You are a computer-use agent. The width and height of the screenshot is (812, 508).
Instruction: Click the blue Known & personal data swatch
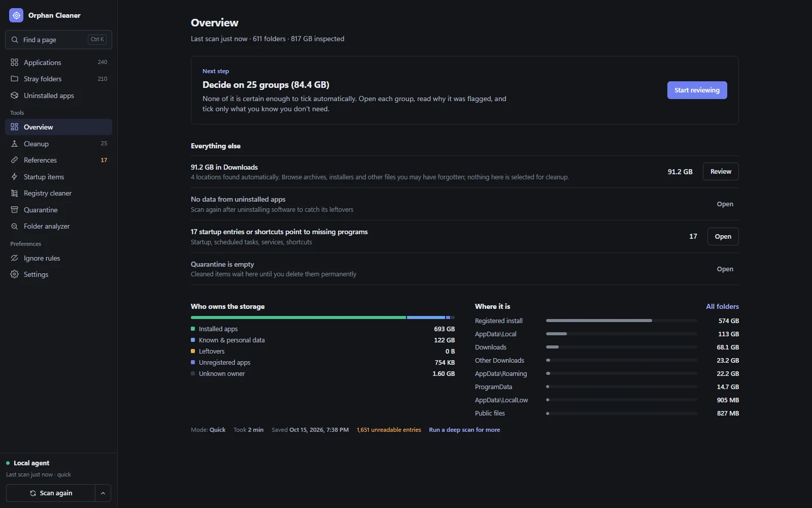pos(193,340)
